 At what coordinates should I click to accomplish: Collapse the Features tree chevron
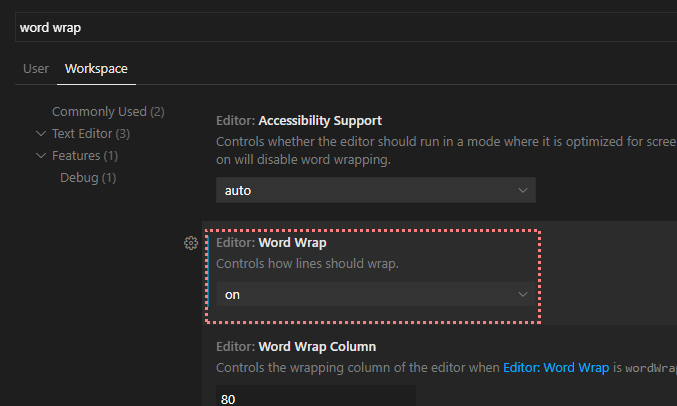41,155
